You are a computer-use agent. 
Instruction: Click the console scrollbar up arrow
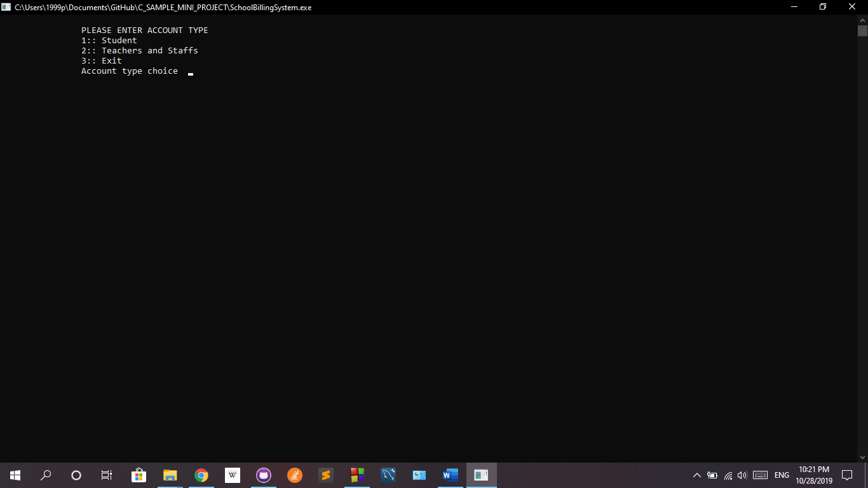point(862,20)
